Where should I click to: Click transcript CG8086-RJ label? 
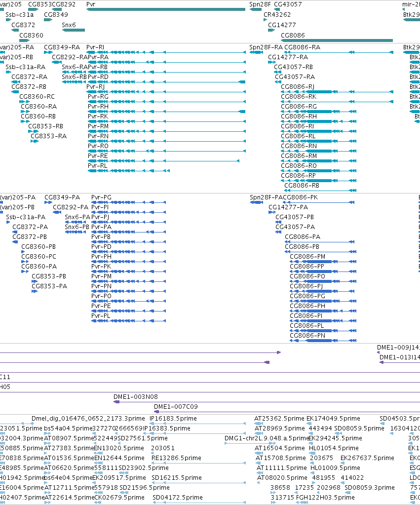point(298,87)
